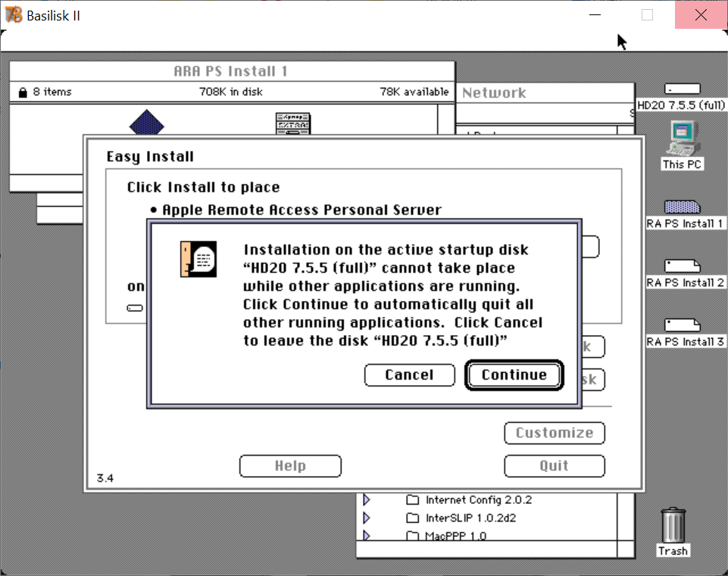728x576 pixels.
Task: Click the 708K in disk status text
Action: pyautogui.click(x=231, y=92)
